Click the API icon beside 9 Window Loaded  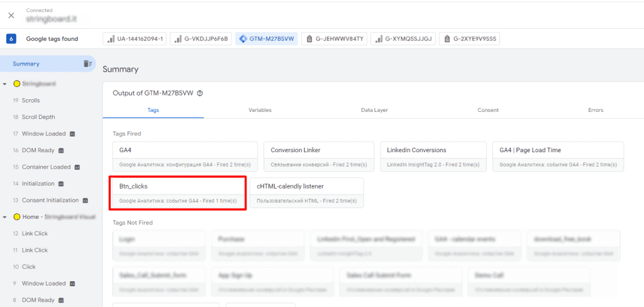[72, 284]
